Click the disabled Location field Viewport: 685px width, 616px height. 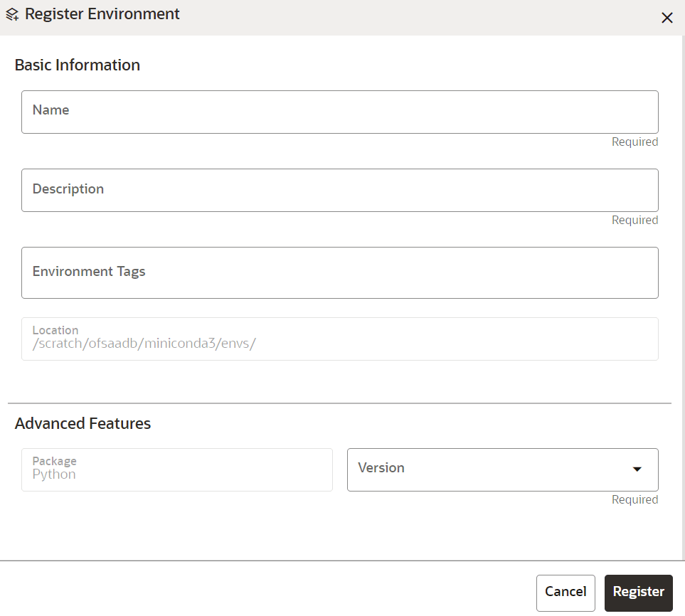340,339
